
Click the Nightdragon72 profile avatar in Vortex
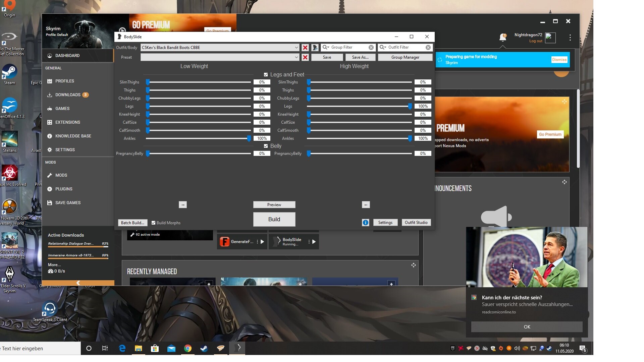click(x=550, y=38)
